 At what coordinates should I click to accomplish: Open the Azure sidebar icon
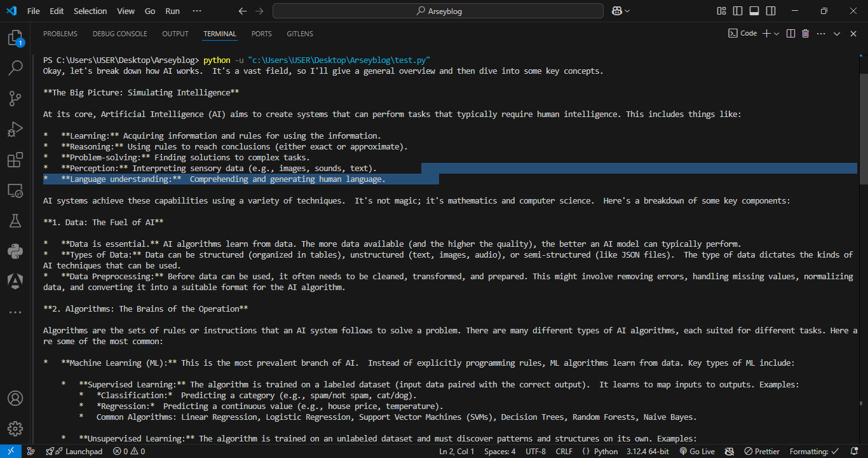[15, 281]
